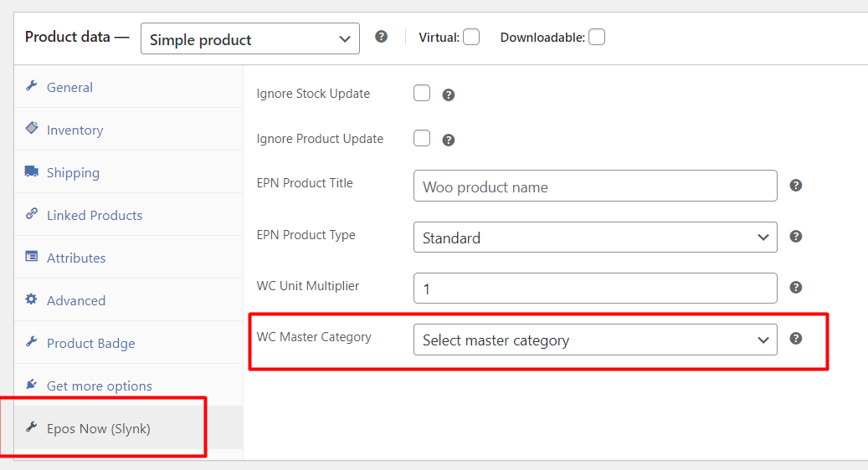Click help icon next to Ignore Stock Update
The width and height of the screenshot is (868, 470).
pyautogui.click(x=449, y=95)
